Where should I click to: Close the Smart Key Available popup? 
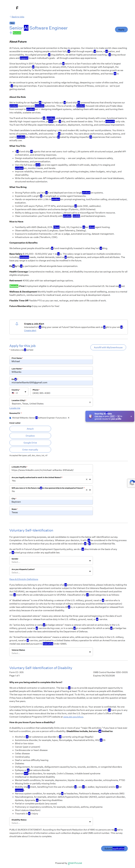coord(131,416)
